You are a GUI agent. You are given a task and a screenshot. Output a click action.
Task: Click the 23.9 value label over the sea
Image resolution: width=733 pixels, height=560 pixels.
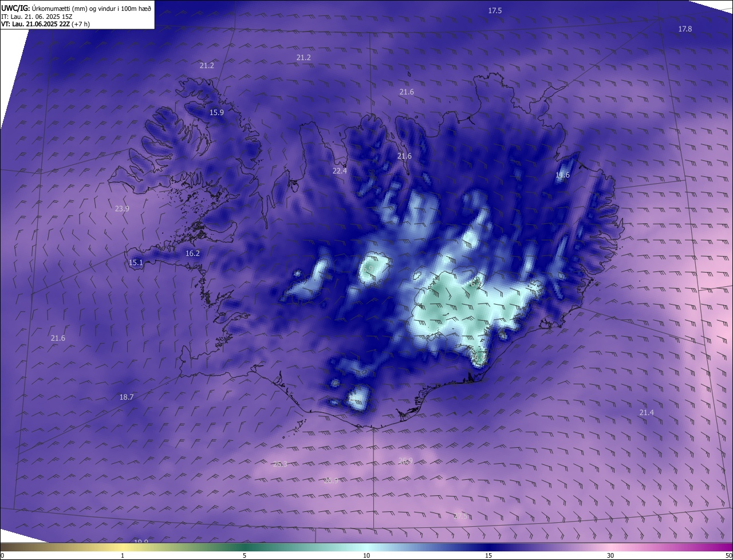tap(122, 209)
